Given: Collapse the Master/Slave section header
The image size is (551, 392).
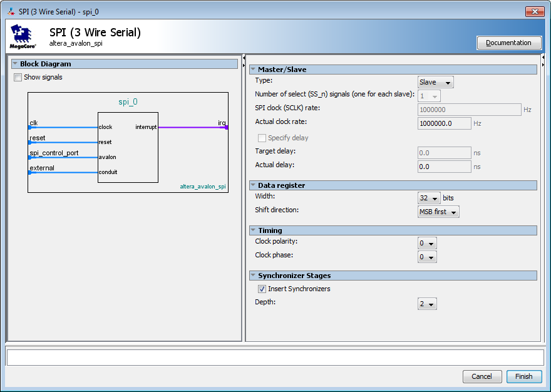Looking at the screenshot, I should click(x=253, y=70).
